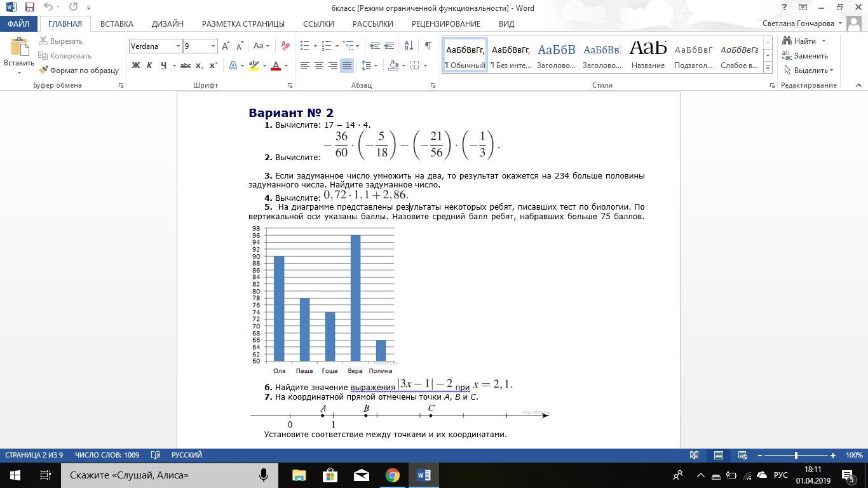868x488 pixels.
Task: Open the Change Case Аа dropdown
Action: click(261, 46)
